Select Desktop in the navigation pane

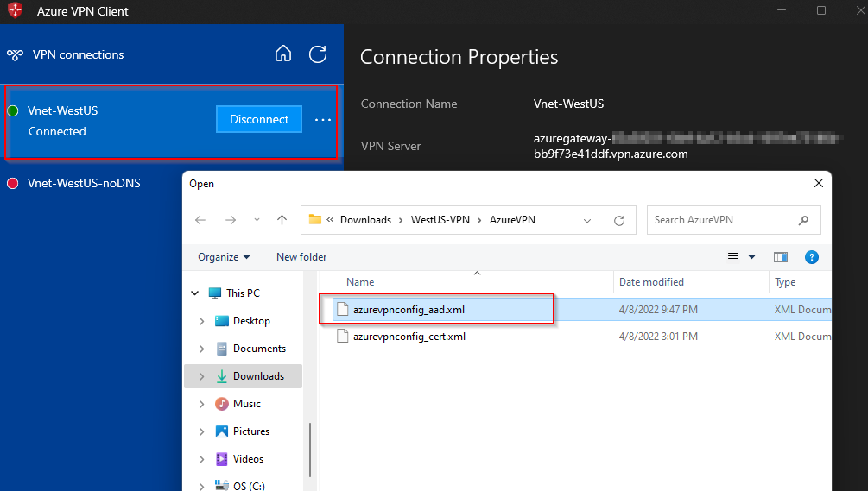(251, 321)
